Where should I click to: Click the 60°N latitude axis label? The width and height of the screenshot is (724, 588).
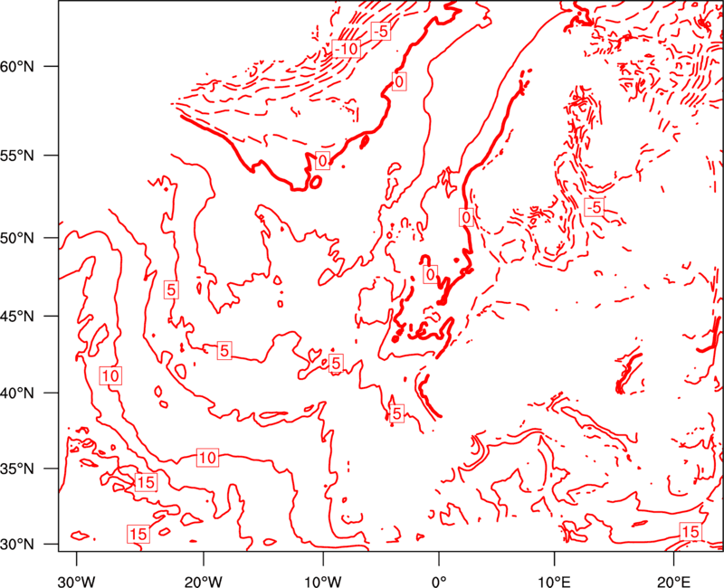17,66
